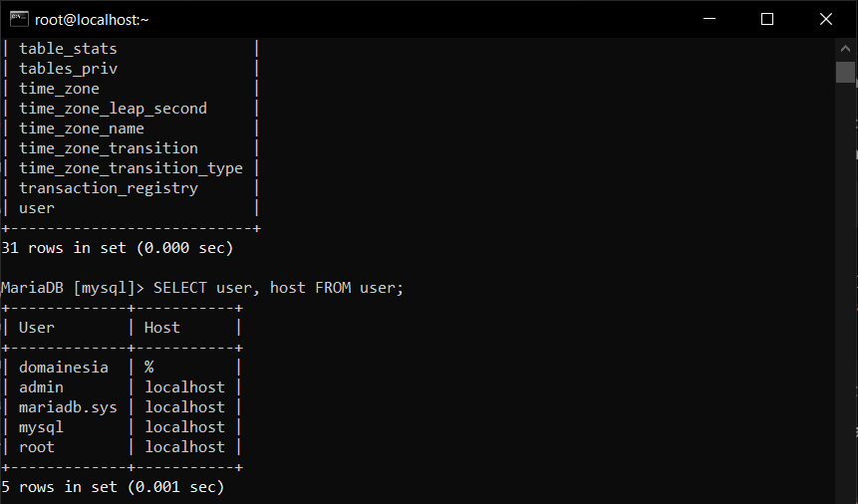Select the domainesia user row
This screenshot has width=858, height=504.
pyautogui.click(x=64, y=368)
